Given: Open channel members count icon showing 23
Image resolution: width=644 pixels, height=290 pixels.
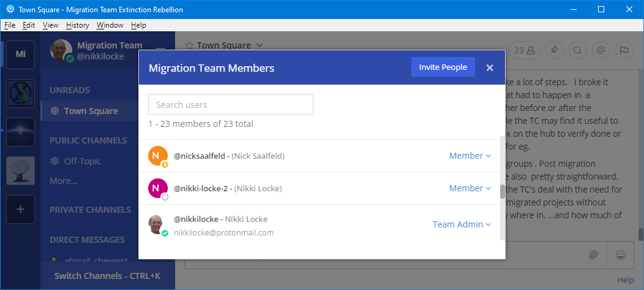Looking at the screenshot, I should [525, 50].
